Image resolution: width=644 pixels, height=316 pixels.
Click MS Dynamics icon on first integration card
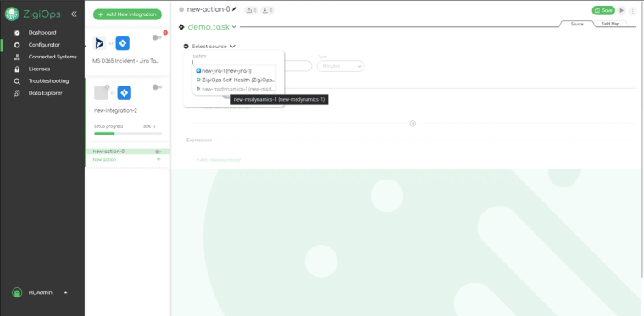99,43
